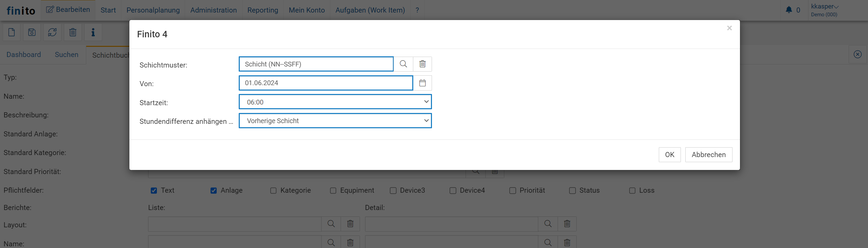Image resolution: width=868 pixels, height=248 pixels.
Task: Click the save disk toolbar icon
Action: pyautogui.click(x=32, y=33)
